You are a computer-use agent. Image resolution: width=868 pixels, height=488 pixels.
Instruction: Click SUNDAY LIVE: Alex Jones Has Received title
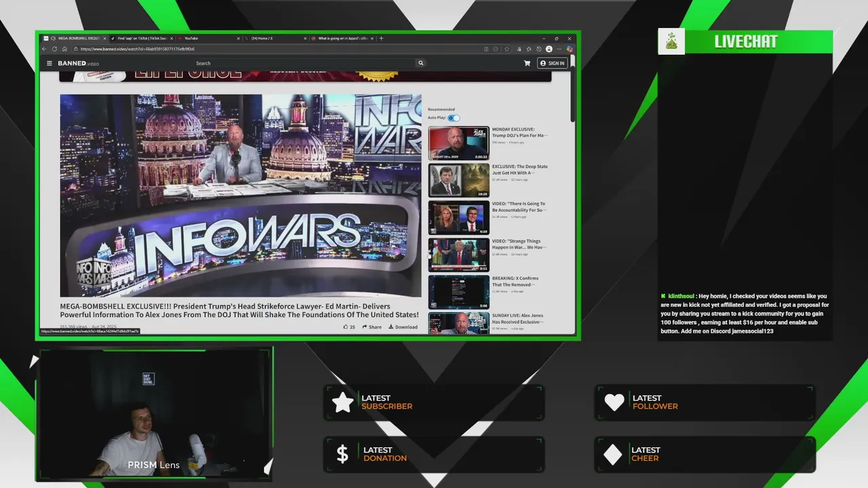coord(518,319)
